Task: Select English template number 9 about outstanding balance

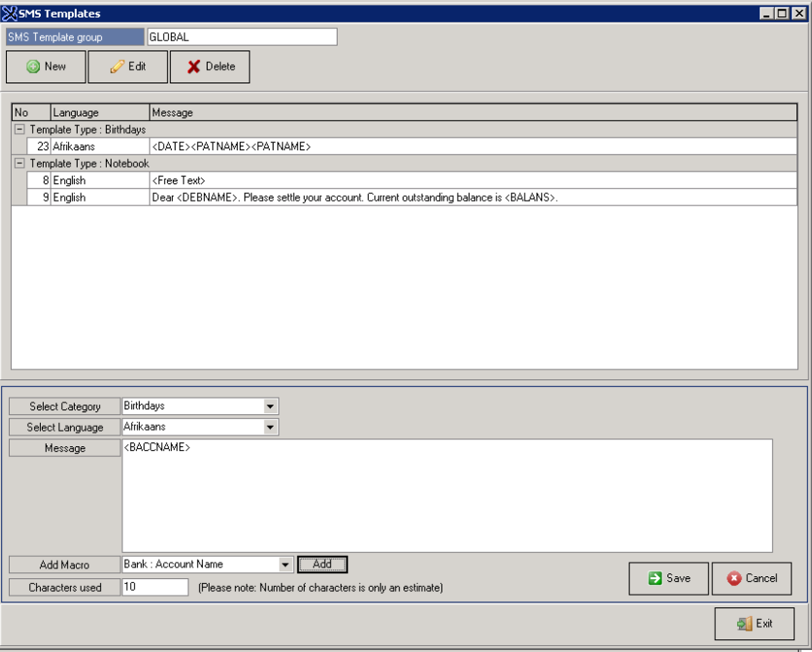Action: coord(291,197)
